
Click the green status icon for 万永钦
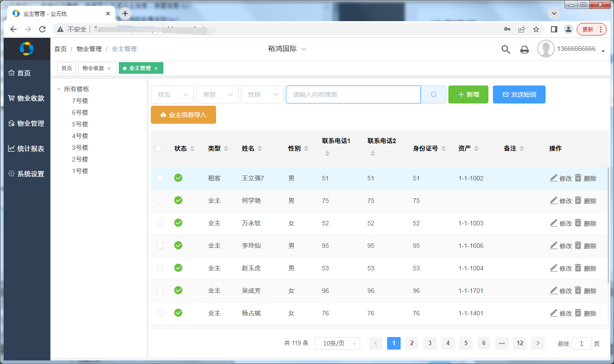pyautogui.click(x=178, y=223)
